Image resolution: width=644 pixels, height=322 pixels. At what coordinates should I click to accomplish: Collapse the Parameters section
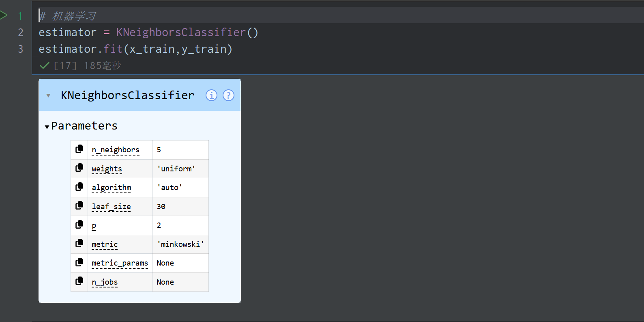pos(47,127)
